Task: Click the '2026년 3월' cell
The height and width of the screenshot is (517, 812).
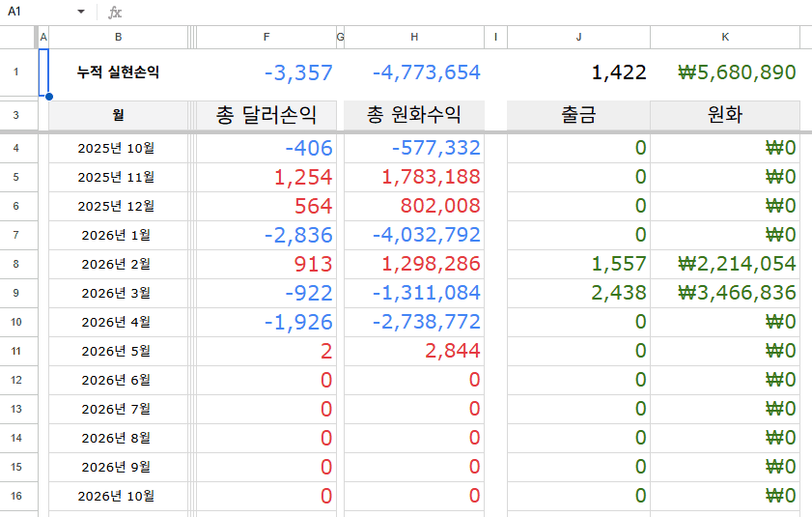Action: coord(118,294)
